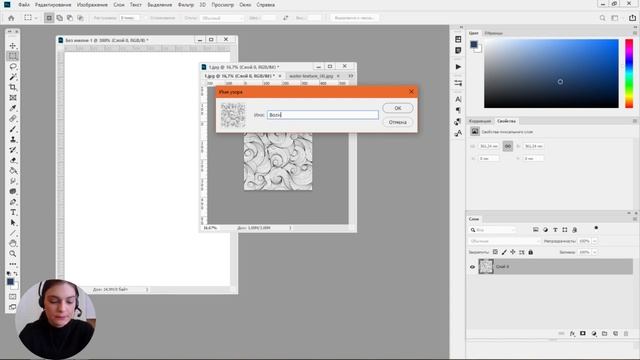Open the Изображение menu
The height and width of the screenshot is (360, 640).
92,5
